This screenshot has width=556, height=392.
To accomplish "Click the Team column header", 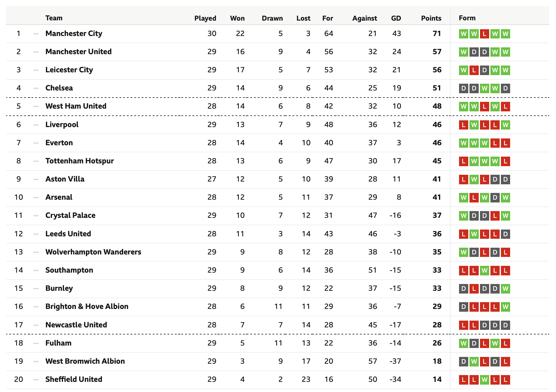I will pyautogui.click(x=54, y=18).
